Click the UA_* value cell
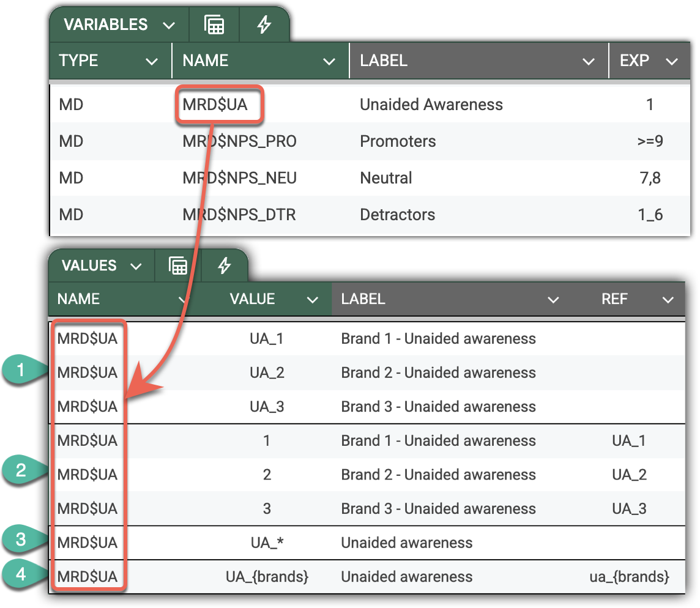Viewport: 700px width, 608px height. pos(267,543)
